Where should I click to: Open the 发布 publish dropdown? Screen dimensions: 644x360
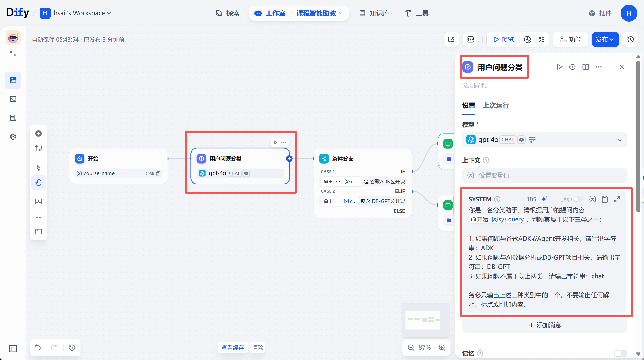coord(605,39)
